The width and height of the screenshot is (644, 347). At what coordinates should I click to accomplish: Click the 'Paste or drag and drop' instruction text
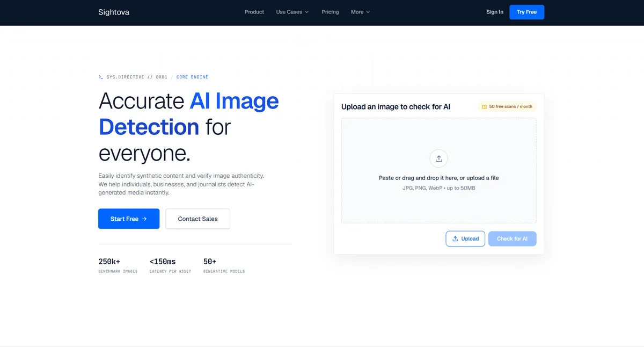(439, 178)
